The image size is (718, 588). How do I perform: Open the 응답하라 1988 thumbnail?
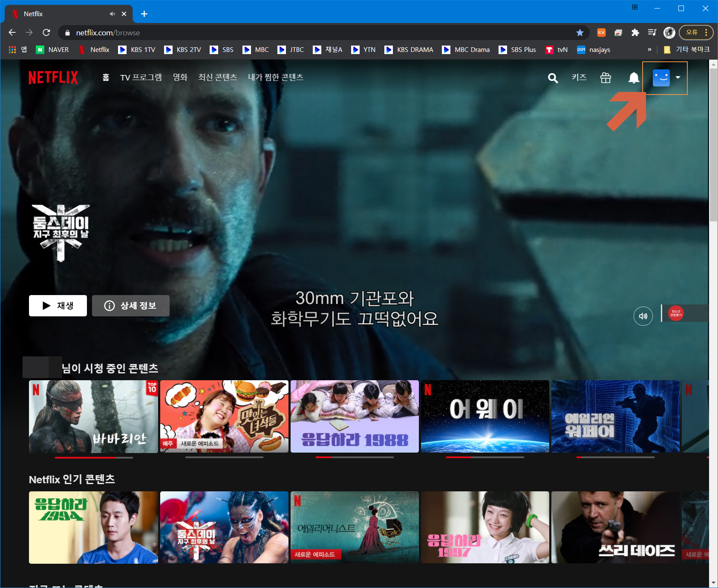[355, 416]
